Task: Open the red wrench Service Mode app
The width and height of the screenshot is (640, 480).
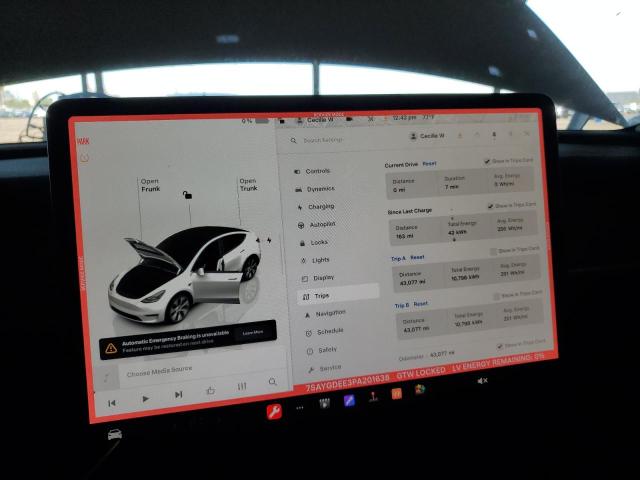Action: tap(274, 411)
